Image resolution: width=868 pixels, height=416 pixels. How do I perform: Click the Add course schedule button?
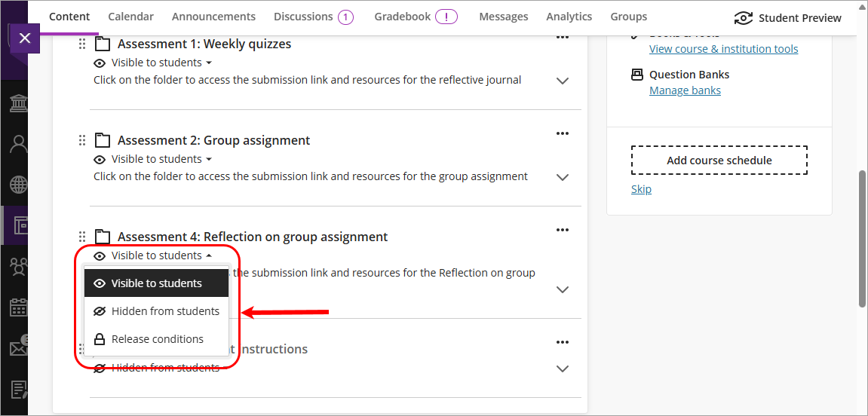point(719,161)
